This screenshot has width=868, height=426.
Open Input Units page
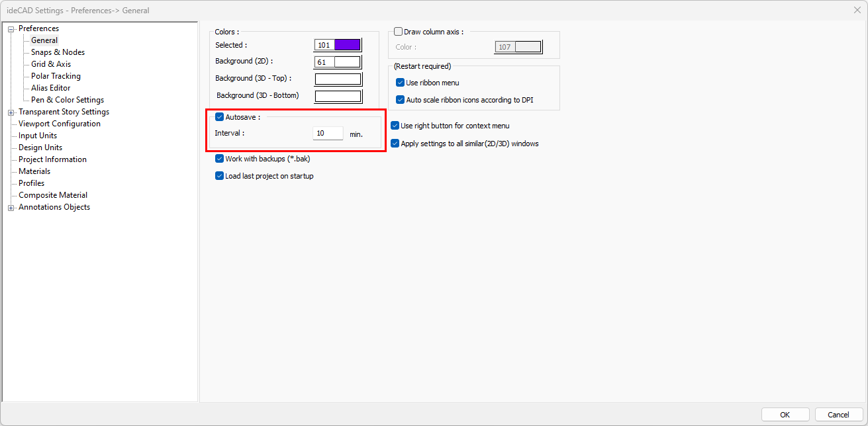coord(38,136)
